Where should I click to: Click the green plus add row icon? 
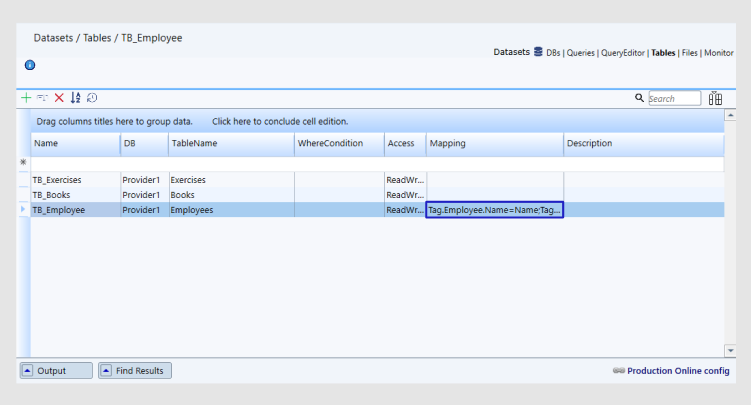tap(26, 98)
